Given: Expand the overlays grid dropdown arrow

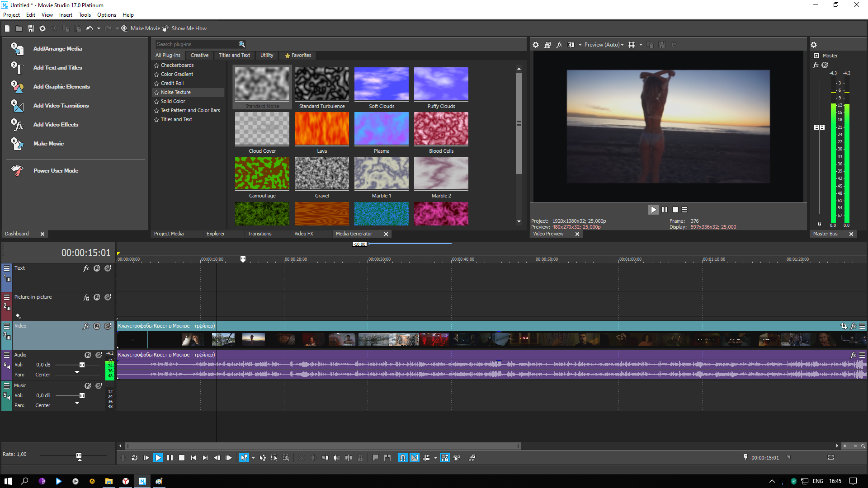Looking at the screenshot, I should pyautogui.click(x=641, y=45).
